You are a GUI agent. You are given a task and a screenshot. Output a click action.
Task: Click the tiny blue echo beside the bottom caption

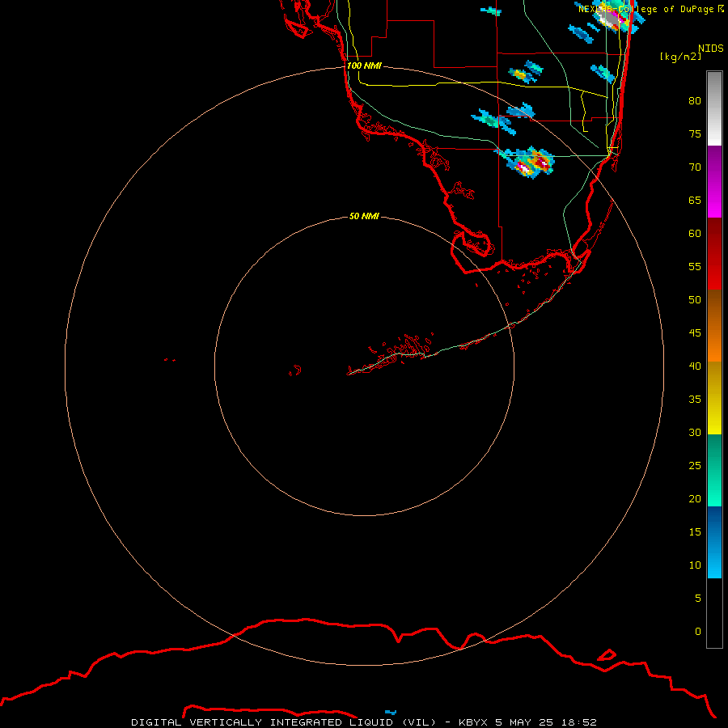391,712
